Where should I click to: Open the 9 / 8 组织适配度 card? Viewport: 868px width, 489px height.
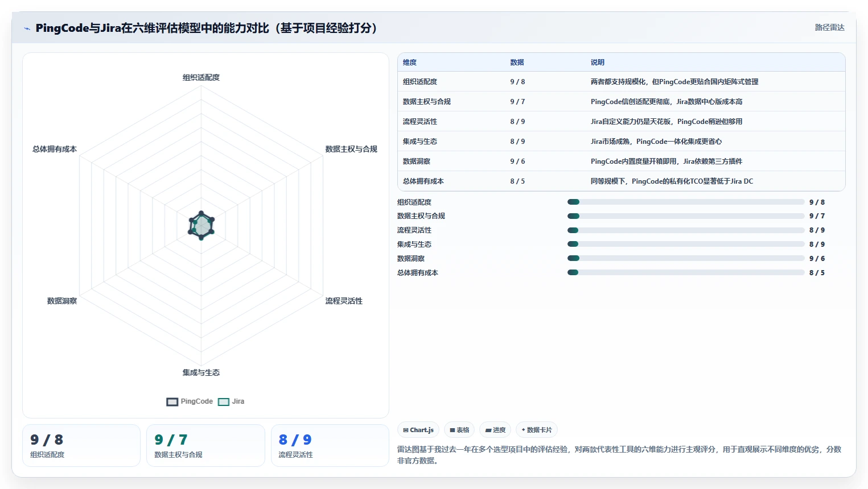pyautogui.click(x=81, y=446)
